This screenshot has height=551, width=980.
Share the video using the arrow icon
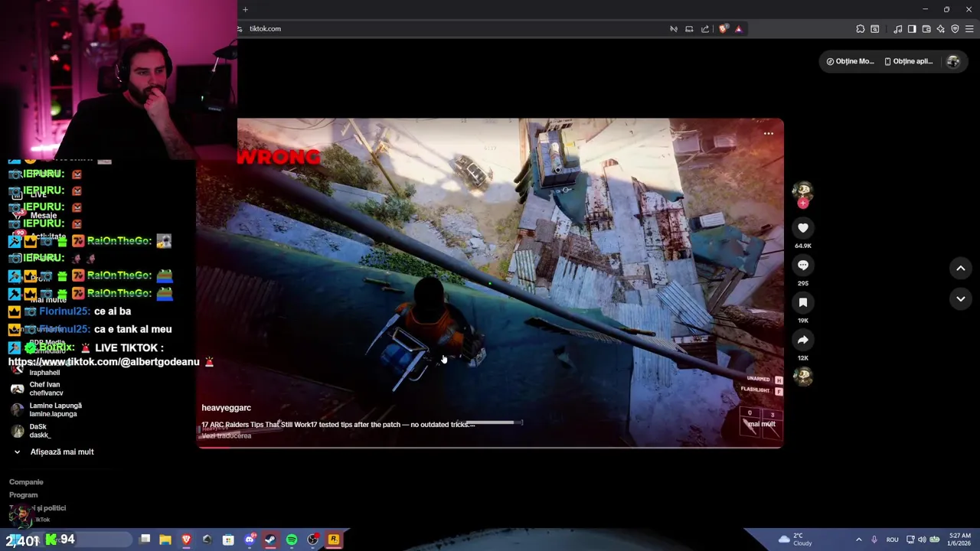coord(802,340)
